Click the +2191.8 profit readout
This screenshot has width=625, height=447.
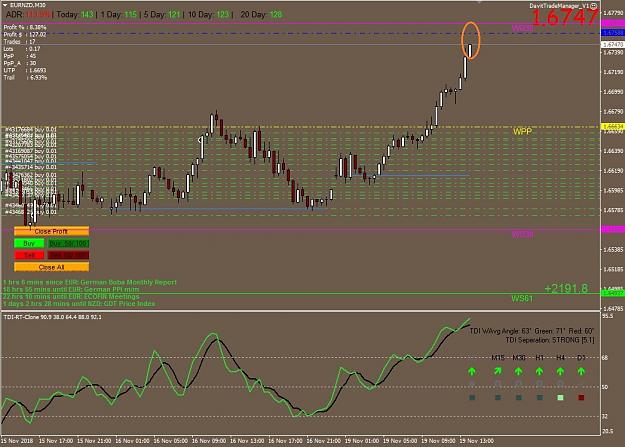pos(566,289)
